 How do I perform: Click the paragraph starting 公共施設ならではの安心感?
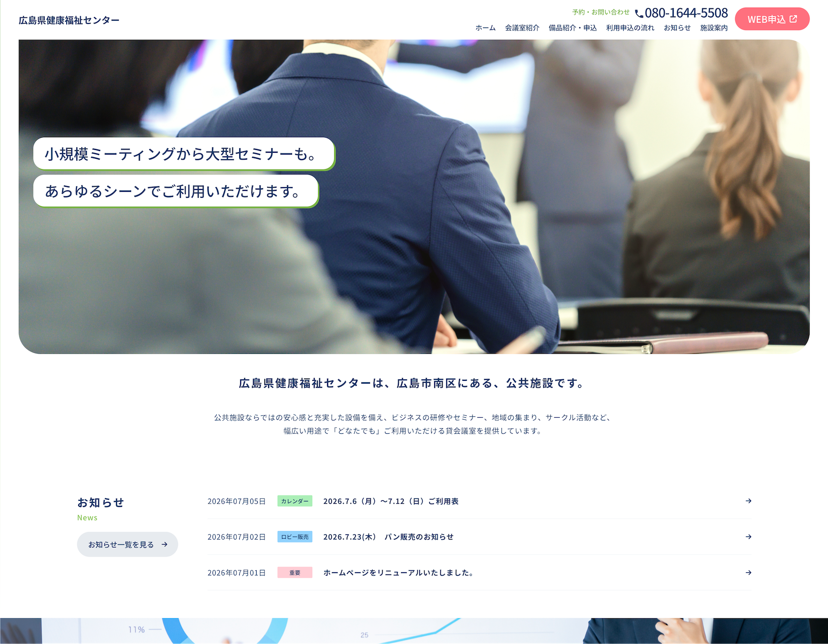pos(413,424)
